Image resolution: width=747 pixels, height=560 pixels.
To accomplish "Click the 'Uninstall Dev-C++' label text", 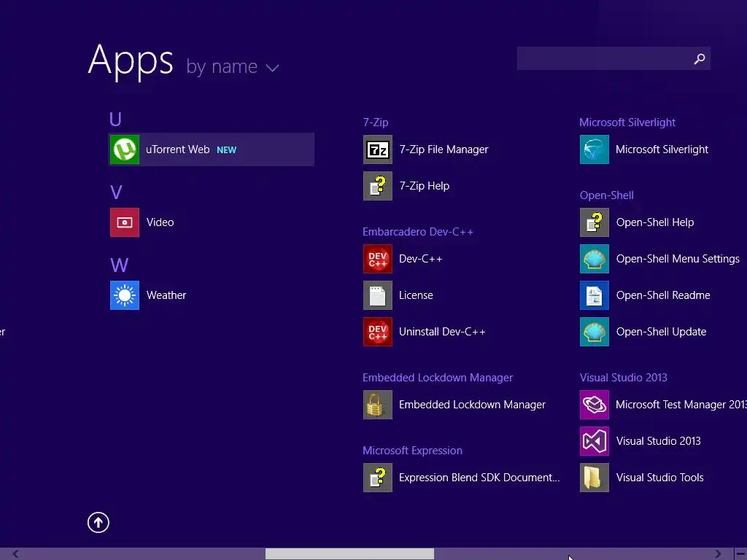I will pyautogui.click(x=442, y=332).
